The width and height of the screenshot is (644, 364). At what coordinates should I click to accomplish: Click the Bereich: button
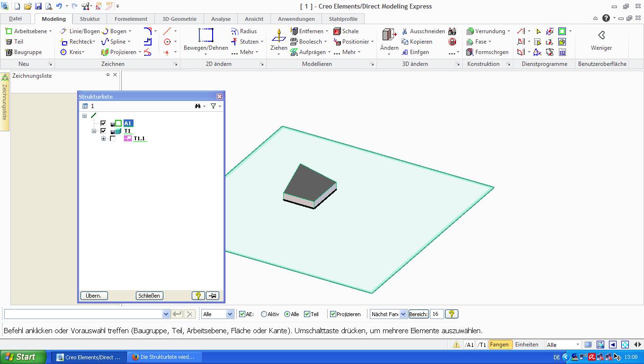coord(419,314)
